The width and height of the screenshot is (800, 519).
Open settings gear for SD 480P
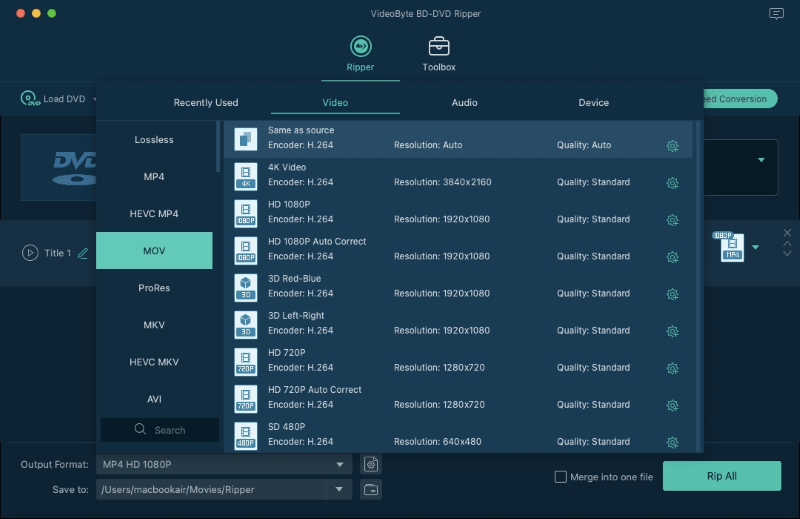pos(672,442)
